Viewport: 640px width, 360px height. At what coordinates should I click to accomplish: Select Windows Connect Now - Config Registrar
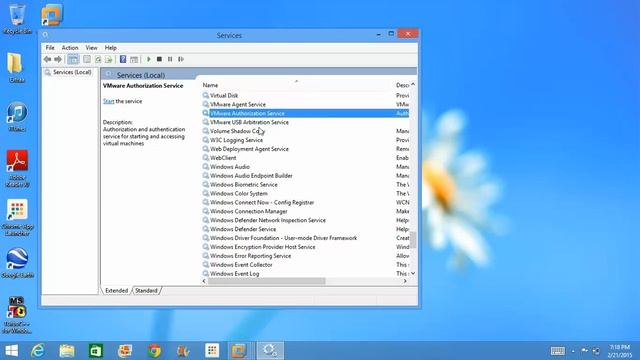305,202
